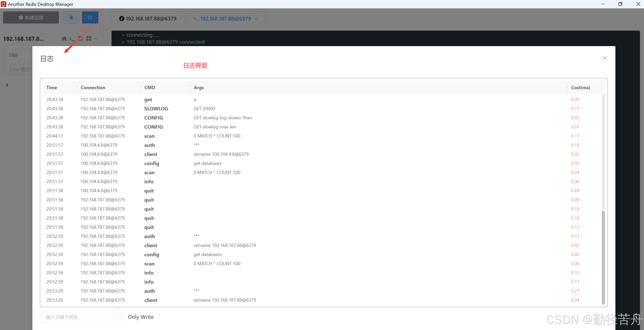Collapse the 192.168.187.8... connection chevron
This screenshot has height=330, width=644.
[96, 38]
